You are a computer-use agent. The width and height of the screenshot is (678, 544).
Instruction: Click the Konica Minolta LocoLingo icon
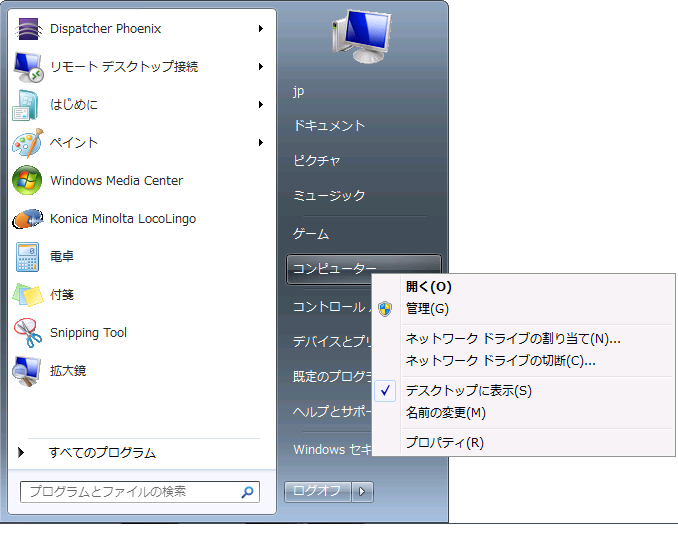point(28,219)
